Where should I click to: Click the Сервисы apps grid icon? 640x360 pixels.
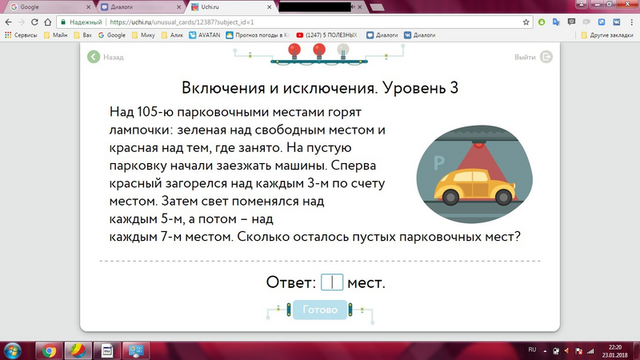[x=8, y=35]
